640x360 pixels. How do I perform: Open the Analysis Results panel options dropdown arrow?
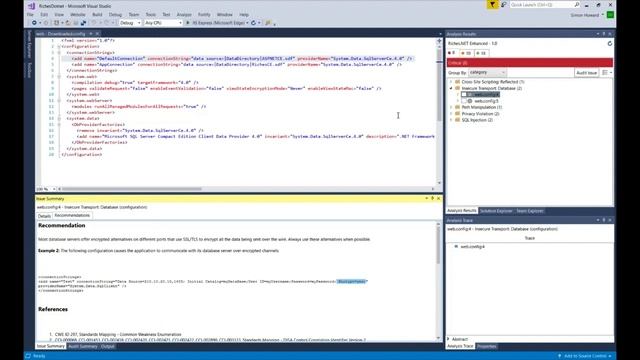tap(598, 34)
